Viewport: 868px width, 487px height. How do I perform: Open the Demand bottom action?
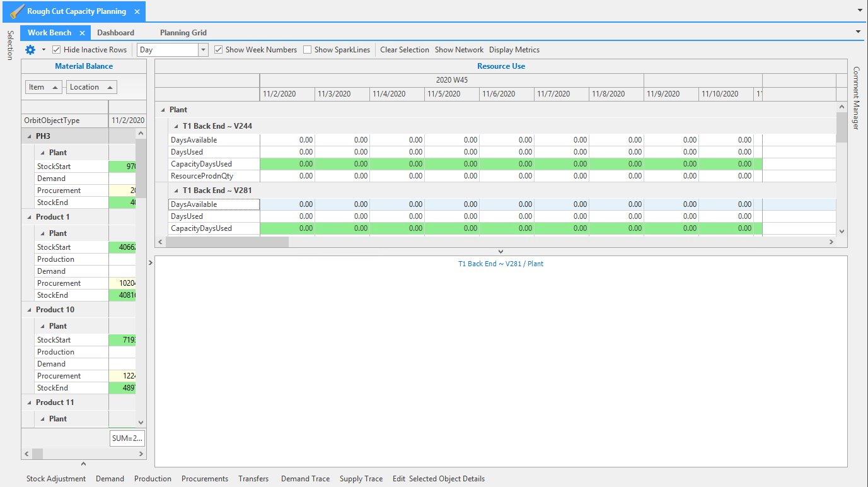tap(110, 479)
